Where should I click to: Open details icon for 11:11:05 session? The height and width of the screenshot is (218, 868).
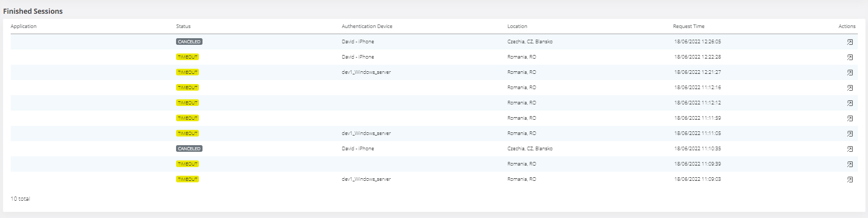[x=850, y=133]
